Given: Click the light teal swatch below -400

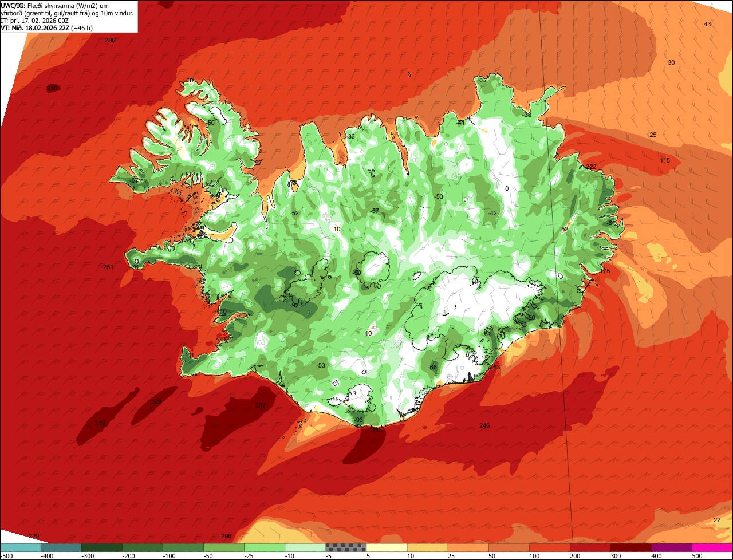Looking at the screenshot, I should (20, 547).
